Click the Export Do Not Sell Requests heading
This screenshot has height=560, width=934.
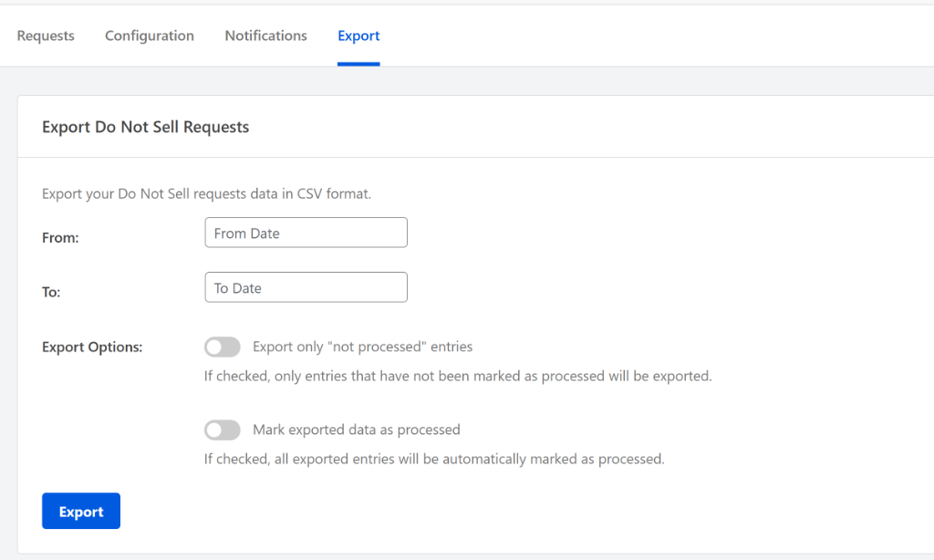(x=145, y=127)
